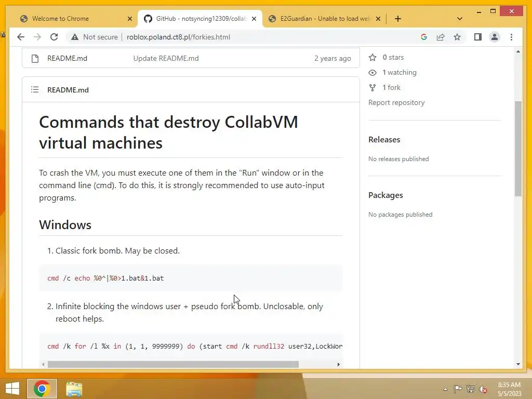Open README outline list icon
532x399 pixels.
point(35,89)
